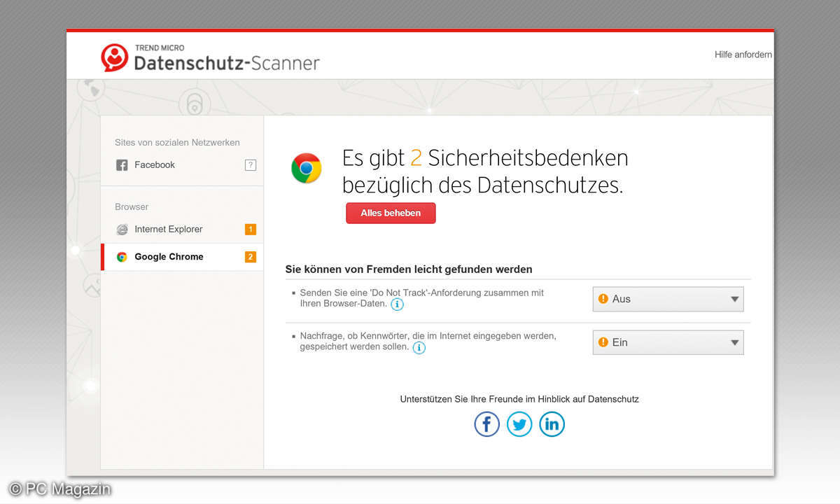Share via the Facebook circle icon
Screen dimensions: 840x504
[x=486, y=424]
